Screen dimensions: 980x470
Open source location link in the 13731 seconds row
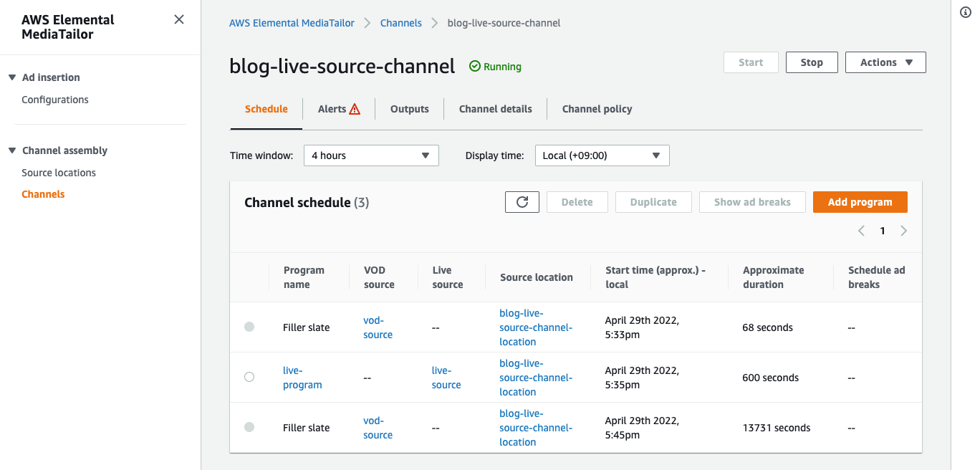click(536, 428)
